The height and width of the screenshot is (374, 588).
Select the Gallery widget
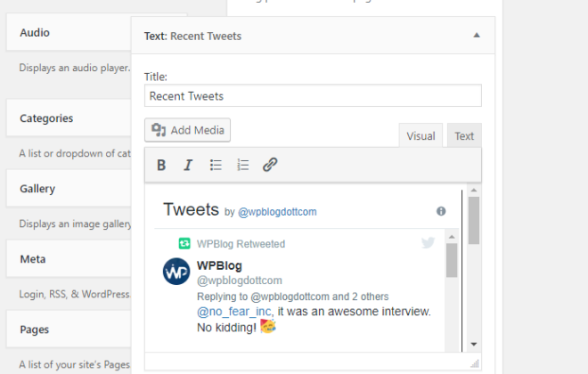pyautogui.click(x=69, y=189)
